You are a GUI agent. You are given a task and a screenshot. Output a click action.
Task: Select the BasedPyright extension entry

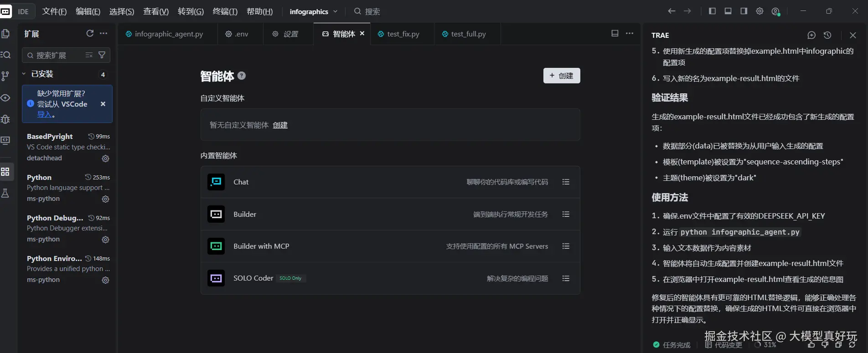click(x=67, y=147)
